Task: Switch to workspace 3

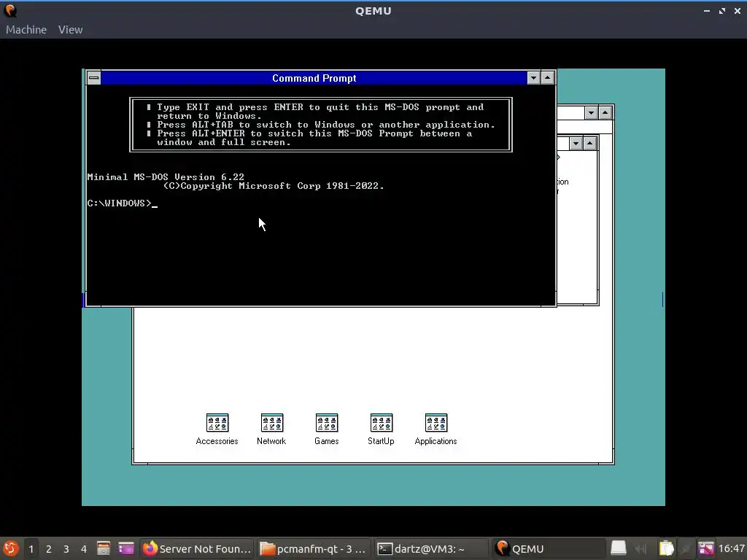Action: click(x=66, y=549)
